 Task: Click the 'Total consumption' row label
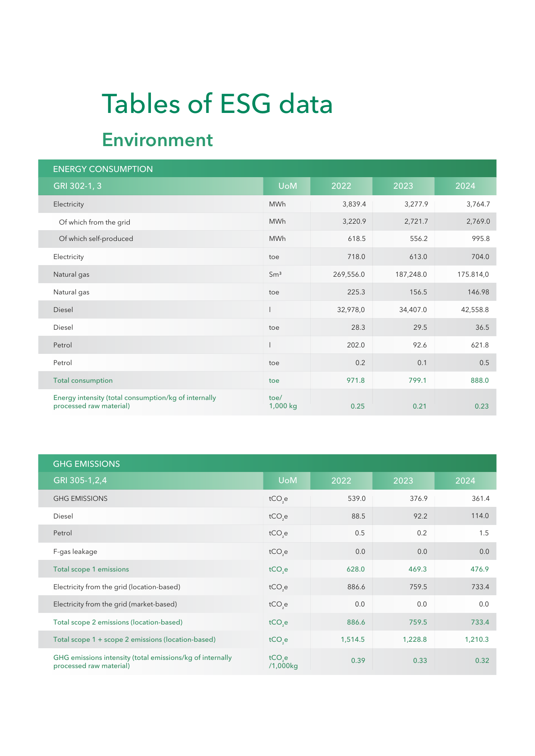[x=83, y=380]
